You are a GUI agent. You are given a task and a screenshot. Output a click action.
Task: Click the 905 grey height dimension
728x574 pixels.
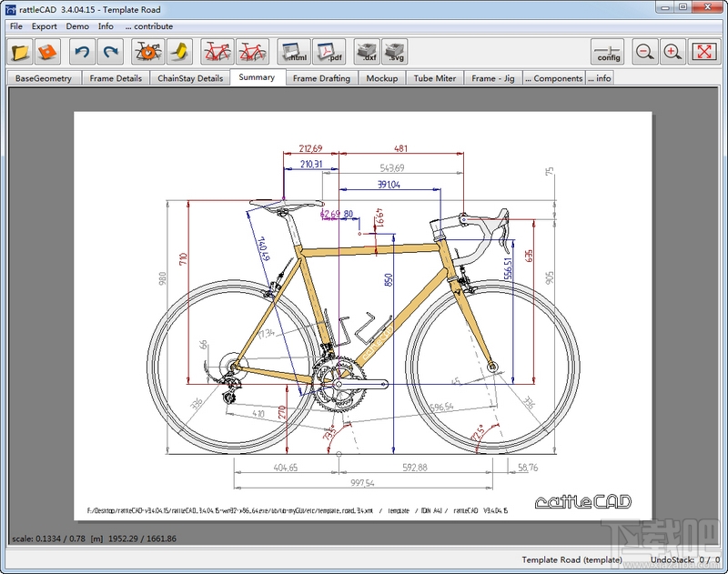(x=550, y=278)
